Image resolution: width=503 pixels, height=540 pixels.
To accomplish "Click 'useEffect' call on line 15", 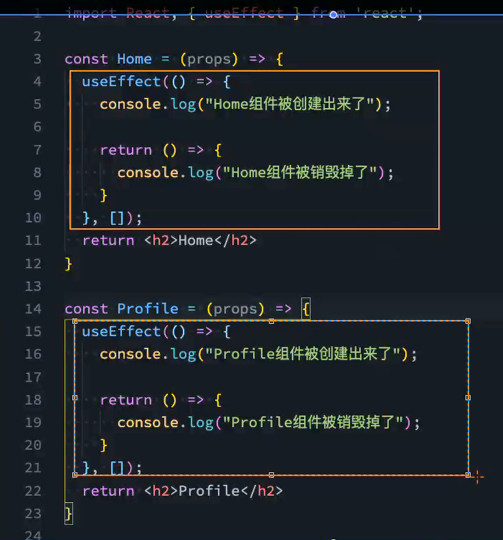I will 121,332.
